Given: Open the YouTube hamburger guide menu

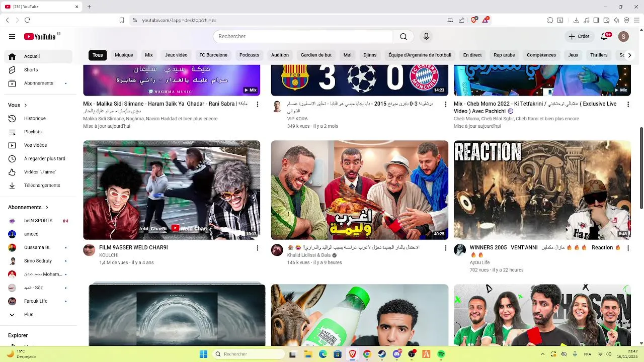Looking at the screenshot, I should point(12,36).
